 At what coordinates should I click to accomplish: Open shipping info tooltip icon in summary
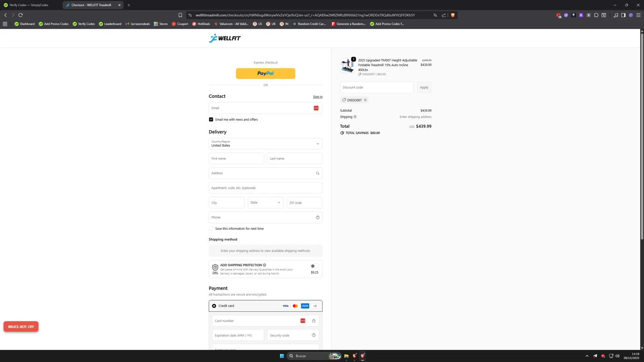click(355, 117)
